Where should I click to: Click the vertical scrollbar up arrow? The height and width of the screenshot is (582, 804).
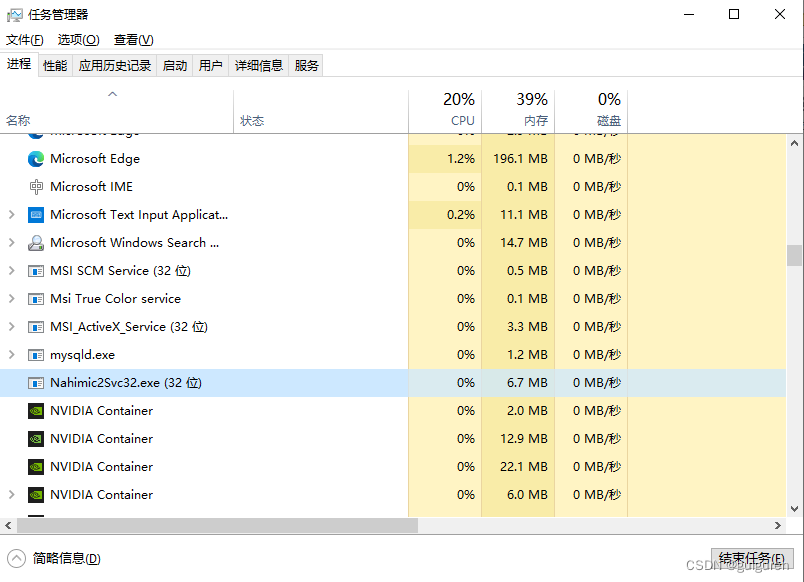click(794, 144)
